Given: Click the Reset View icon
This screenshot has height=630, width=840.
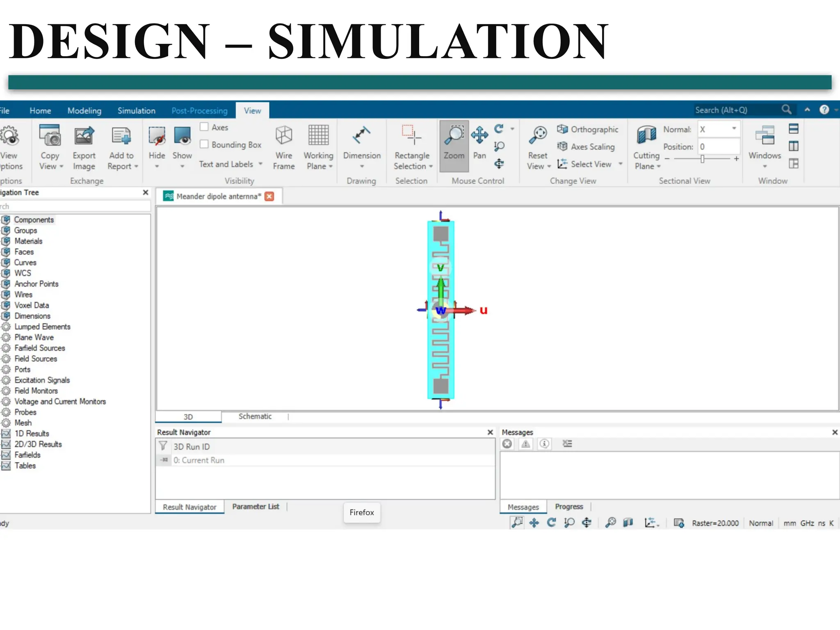Looking at the screenshot, I should 538,136.
